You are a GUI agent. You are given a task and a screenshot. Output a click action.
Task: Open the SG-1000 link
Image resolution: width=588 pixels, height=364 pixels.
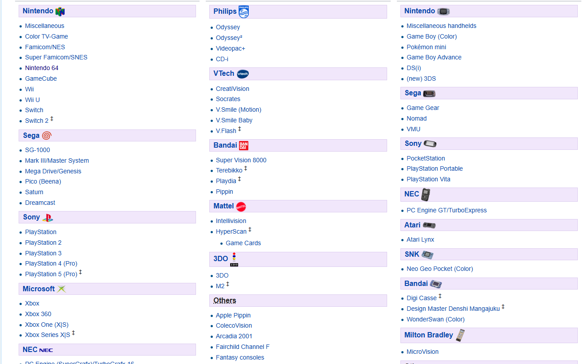click(x=38, y=150)
